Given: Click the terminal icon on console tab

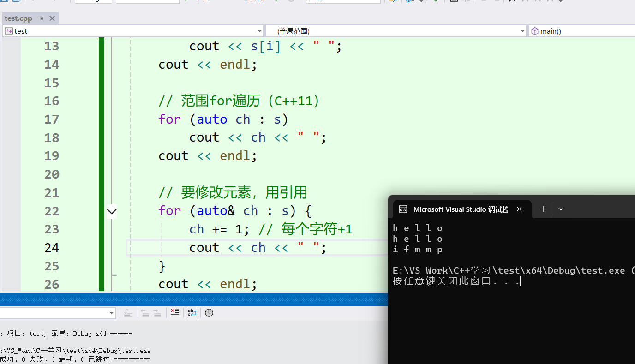Looking at the screenshot, I should point(403,209).
